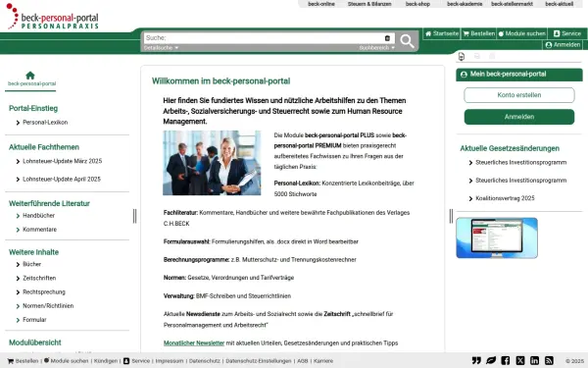588x368 pixels.
Task: Click the beck-personal-portal Personalpraxis logo
Action: pyautogui.click(x=53, y=16)
